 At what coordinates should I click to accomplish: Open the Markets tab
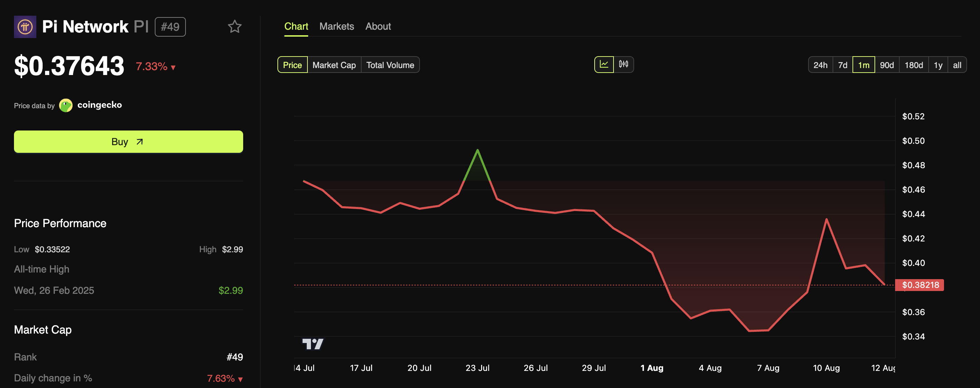tap(336, 26)
